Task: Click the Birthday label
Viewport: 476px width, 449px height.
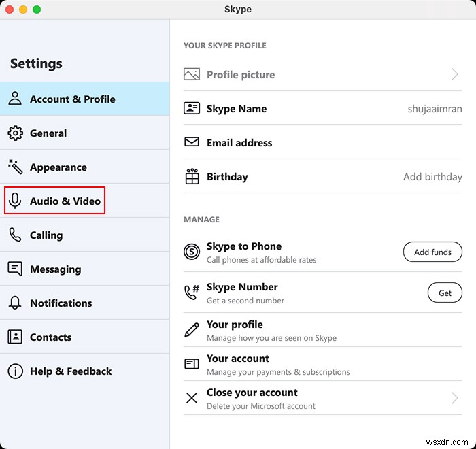Action: click(227, 177)
